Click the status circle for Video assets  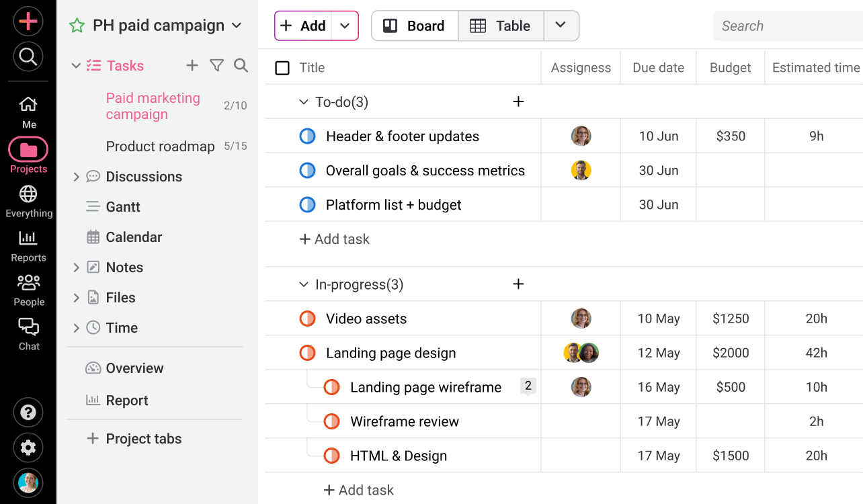pyautogui.click(x=307, y=318)
